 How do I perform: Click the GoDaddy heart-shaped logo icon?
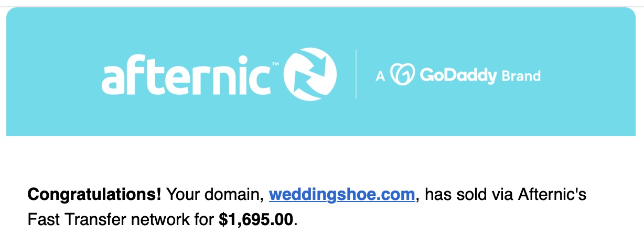404,75
